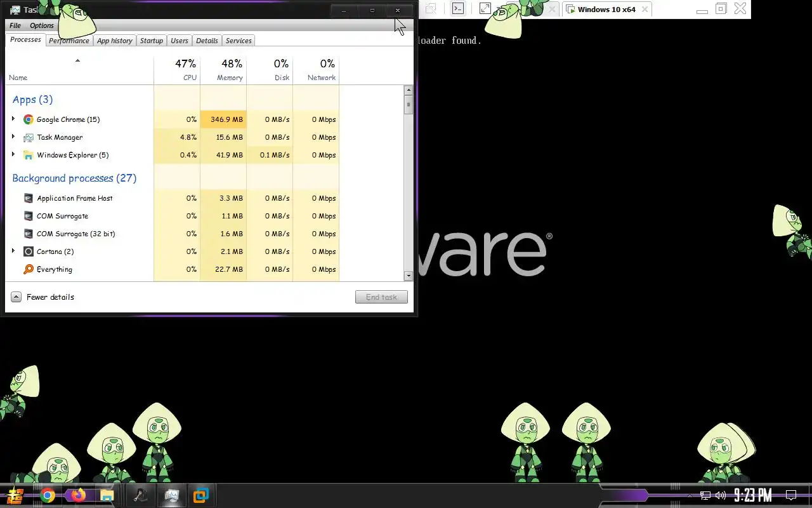Screen dimensions: 812x508
Task: Expand the Task Manager process row
Action: click(x=13, y=137)
